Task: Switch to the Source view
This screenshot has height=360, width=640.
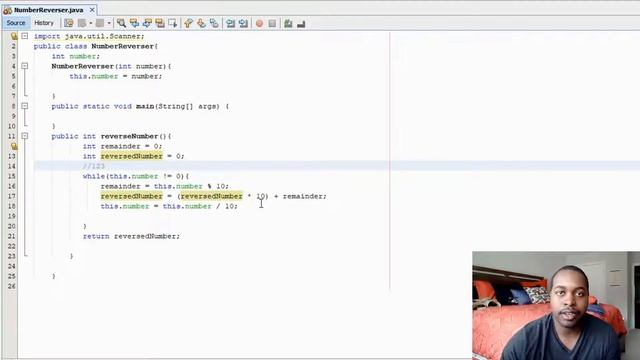Action: [16, 23]
